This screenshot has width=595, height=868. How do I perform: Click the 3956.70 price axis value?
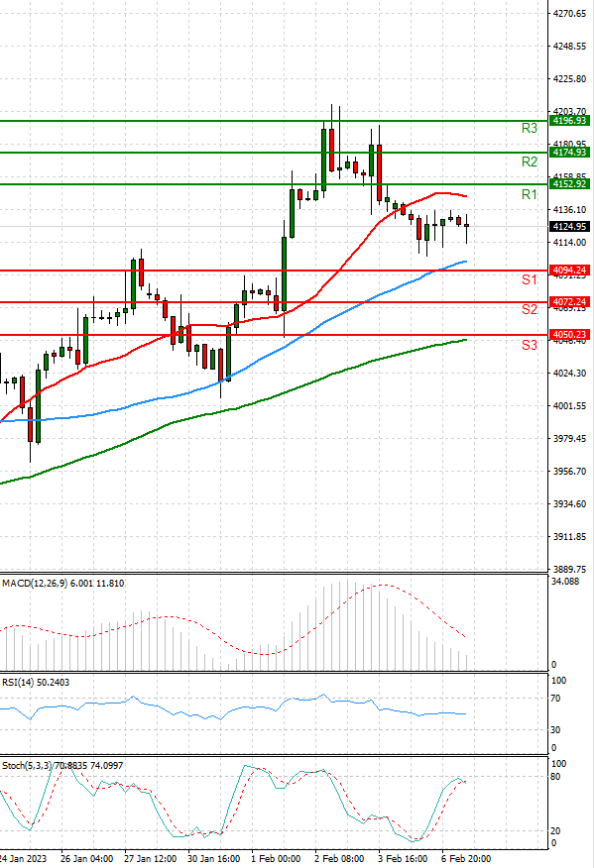(569, 471)
